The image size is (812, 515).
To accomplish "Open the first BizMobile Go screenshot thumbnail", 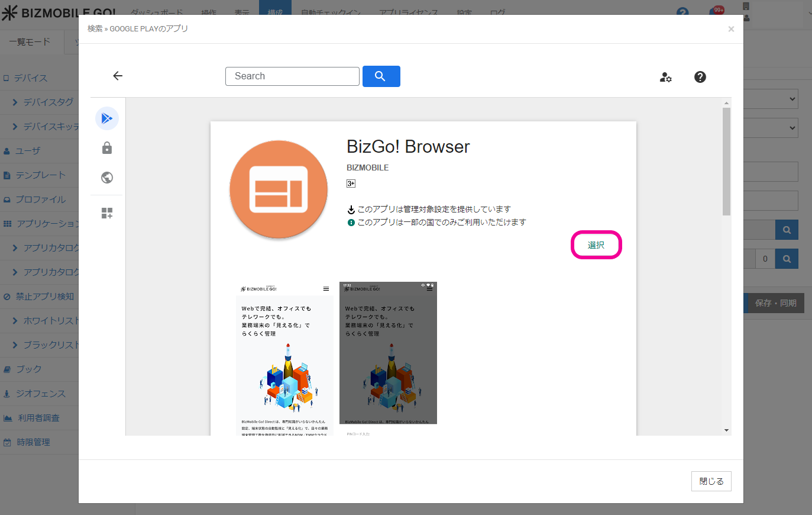I will click(284, 358).
